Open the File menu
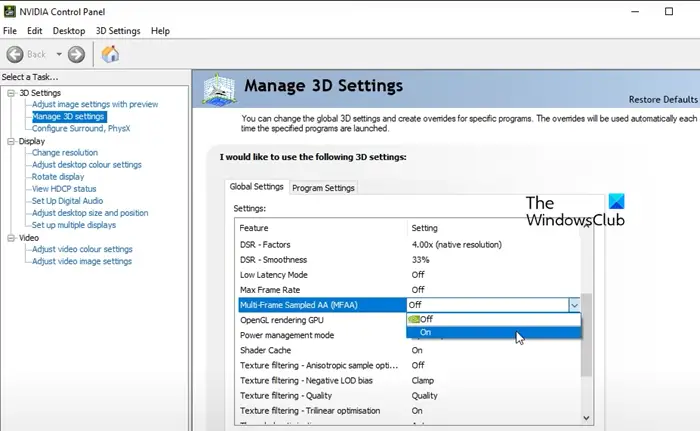 [10, 31]
